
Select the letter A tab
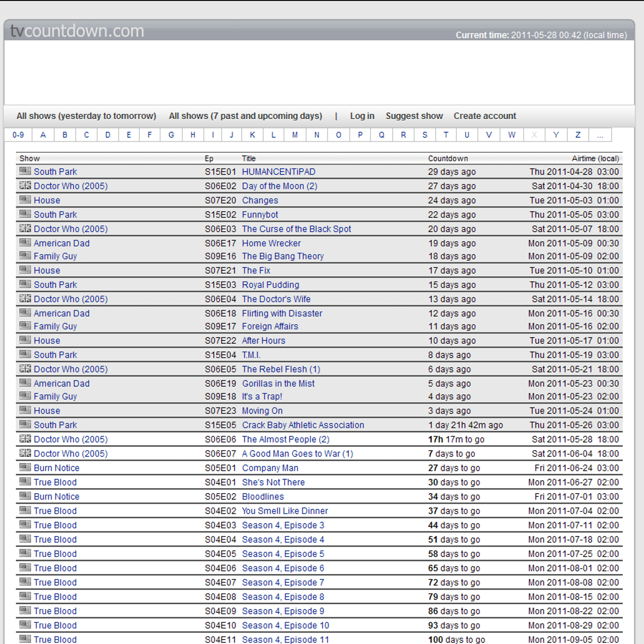coord(43,135)
